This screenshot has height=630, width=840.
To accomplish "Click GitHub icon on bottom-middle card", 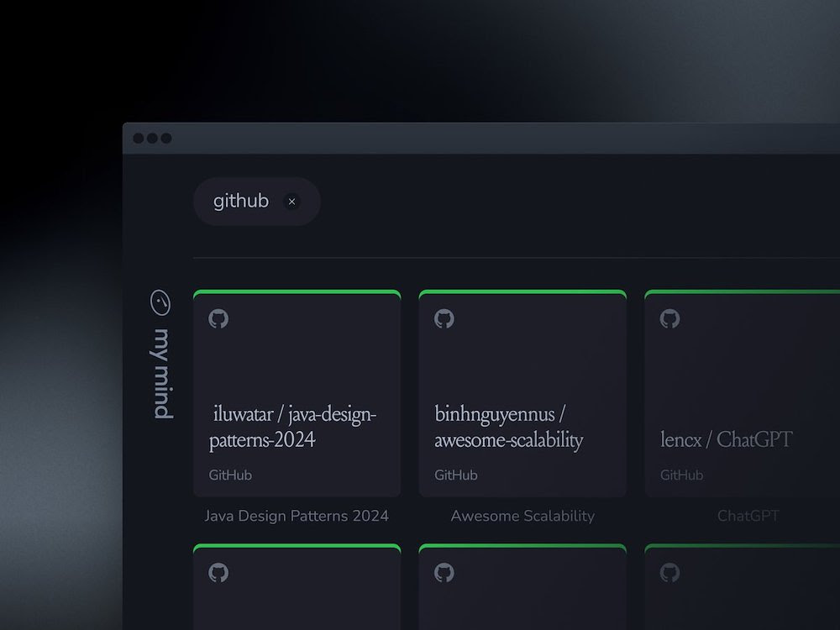I will coord(444,573).
